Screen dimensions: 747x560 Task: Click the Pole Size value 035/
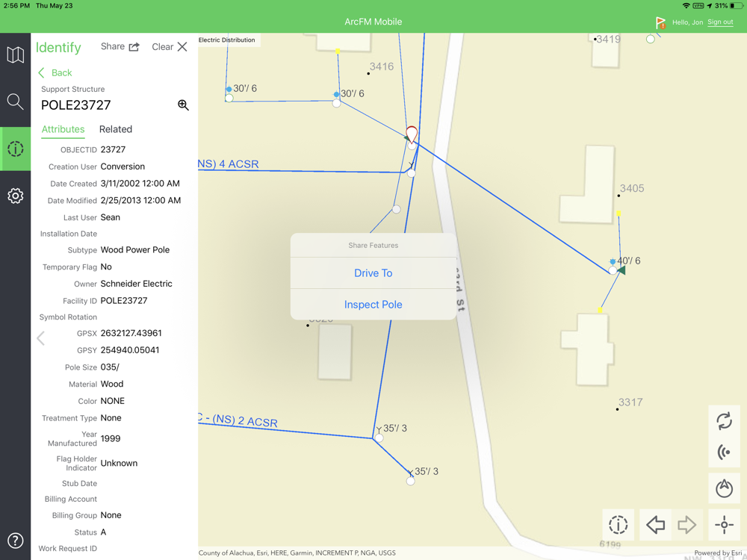(x=110, y=367)
